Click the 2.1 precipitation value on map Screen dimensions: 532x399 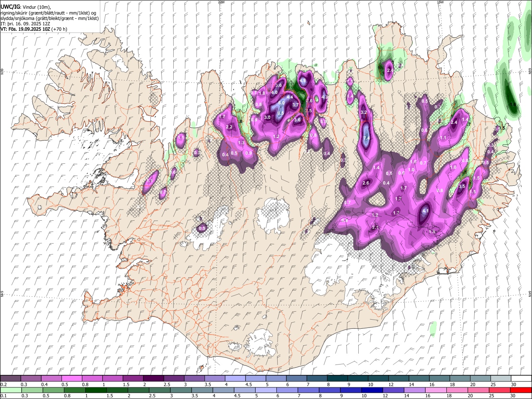pyautogui.click(x=375, y=228)
